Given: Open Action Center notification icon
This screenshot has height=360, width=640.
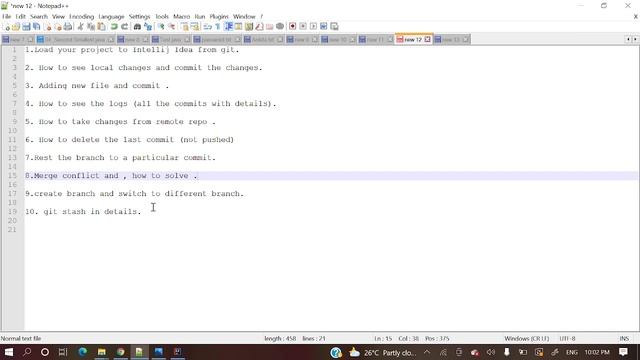Looking at the screenshot, I should click(623, 352).
